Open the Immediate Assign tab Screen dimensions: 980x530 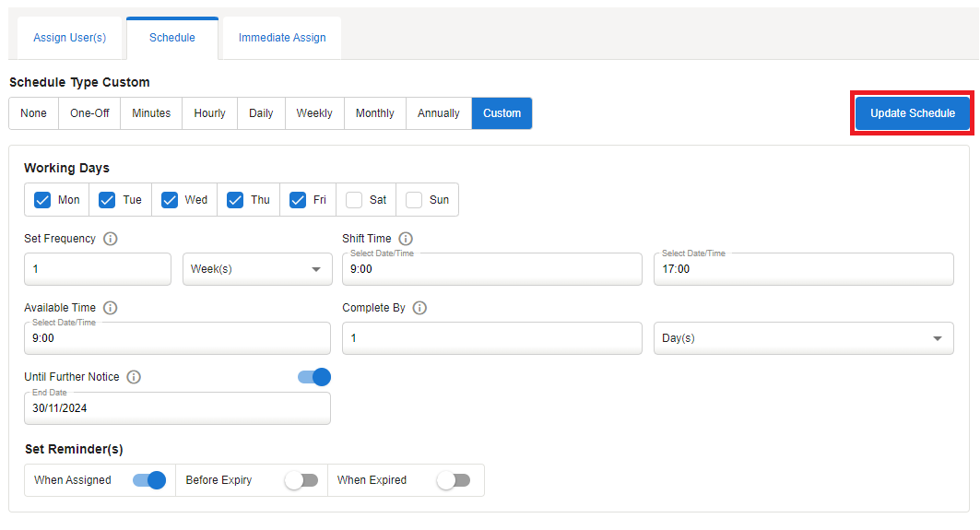pyautogui.click(x=282, y=38)
